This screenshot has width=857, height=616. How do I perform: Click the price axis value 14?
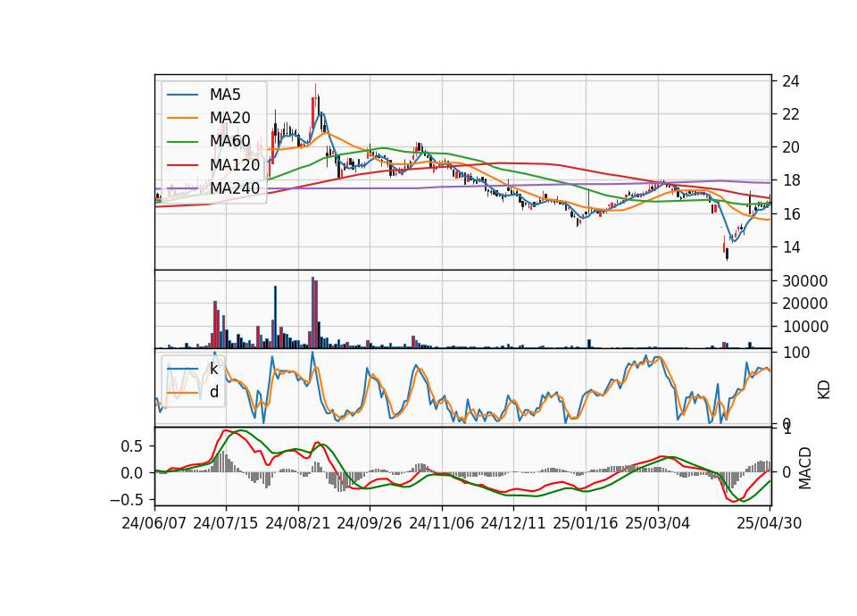(790, 247)
